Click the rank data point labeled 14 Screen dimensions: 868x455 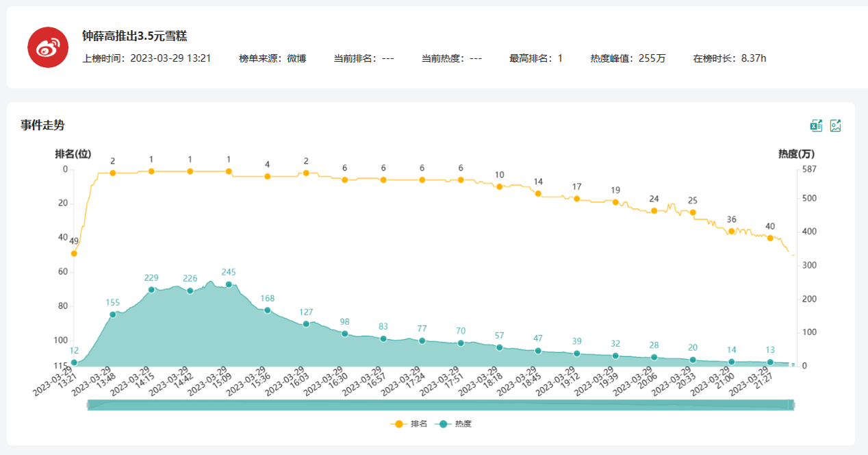click(538, 194)
